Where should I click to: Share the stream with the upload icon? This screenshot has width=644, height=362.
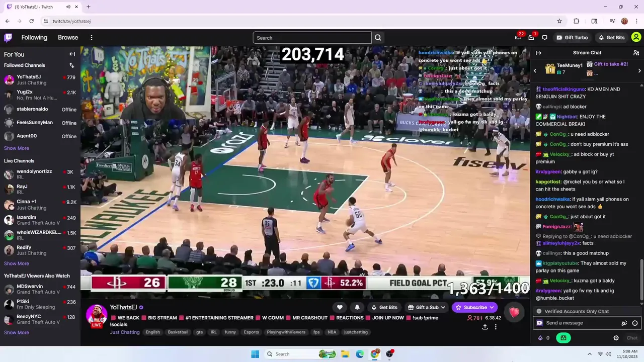tap(485, 327)
